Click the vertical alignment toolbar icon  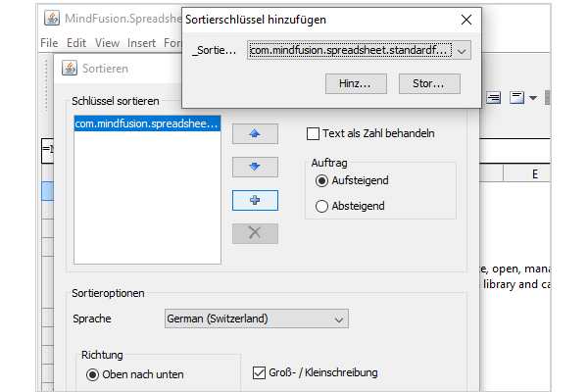pyautogui.click(x=516, y=98)
